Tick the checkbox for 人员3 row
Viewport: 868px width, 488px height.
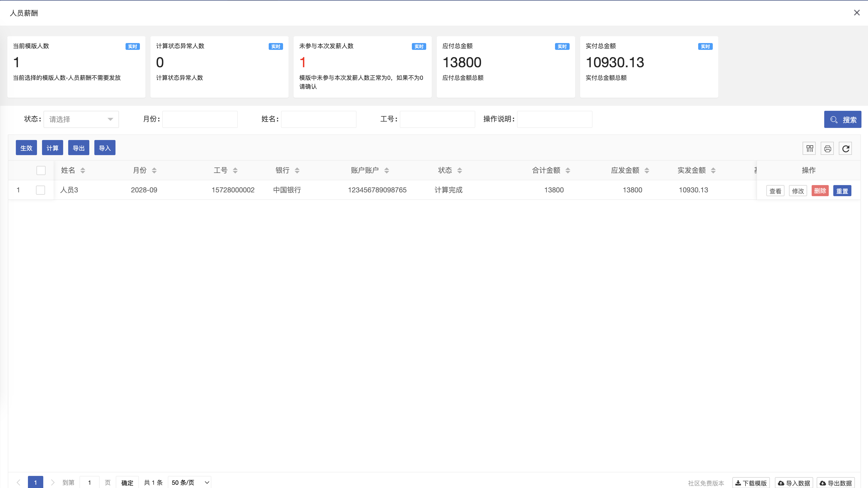(41, 190)
